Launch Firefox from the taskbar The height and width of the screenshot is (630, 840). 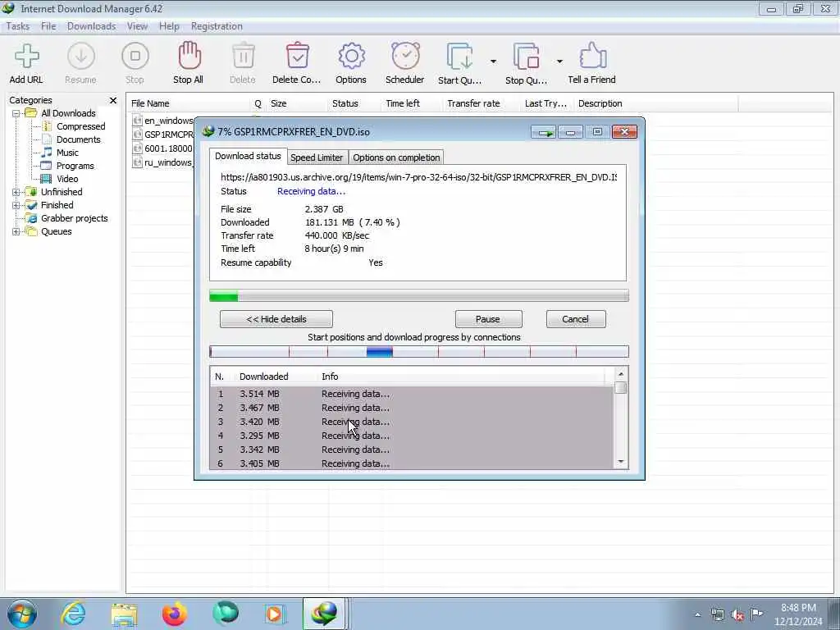[175, 614]
